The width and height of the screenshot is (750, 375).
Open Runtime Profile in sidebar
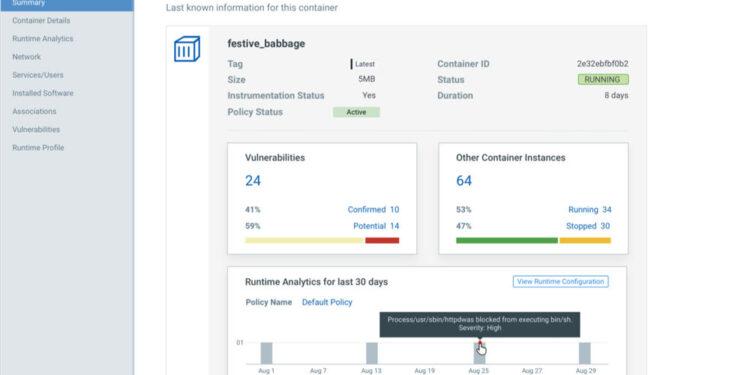38,148
